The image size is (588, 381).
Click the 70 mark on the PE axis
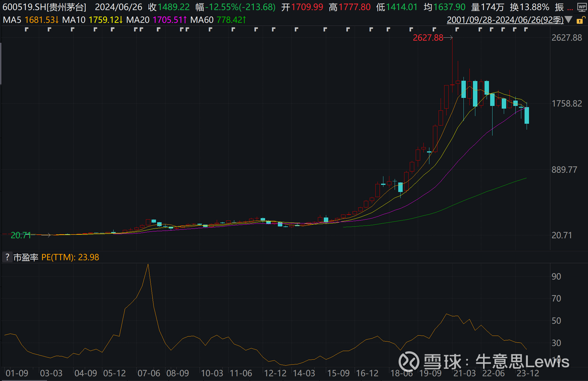click(556, 298)
